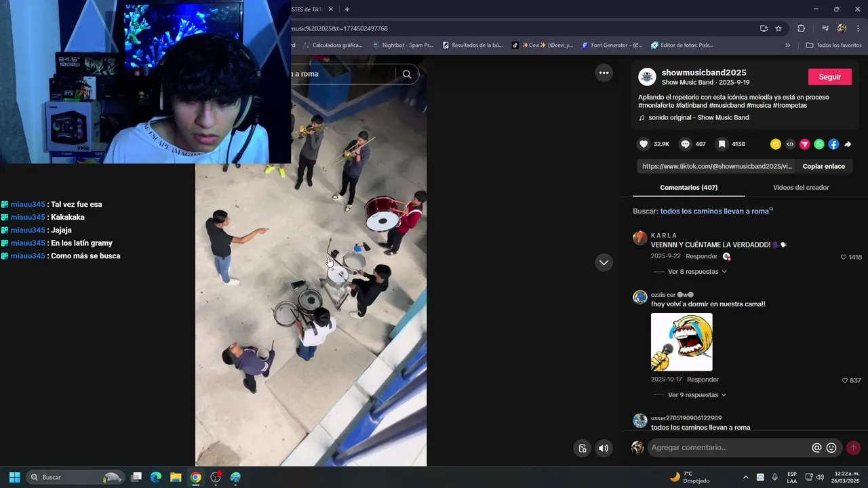Open the Chrome profile avatar
This screenshot has width=868, height=488.
coord(842,28)
